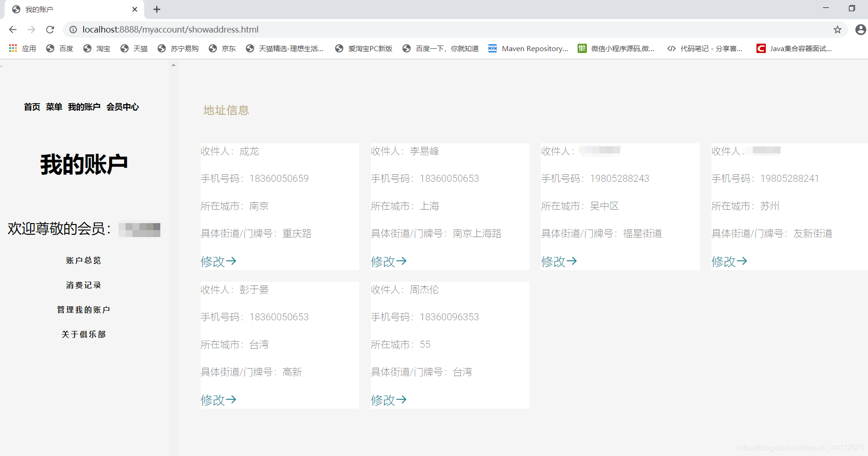Click the site info icon in the address bar
Screen dimensions: 868x456
(x=73, y=29)
